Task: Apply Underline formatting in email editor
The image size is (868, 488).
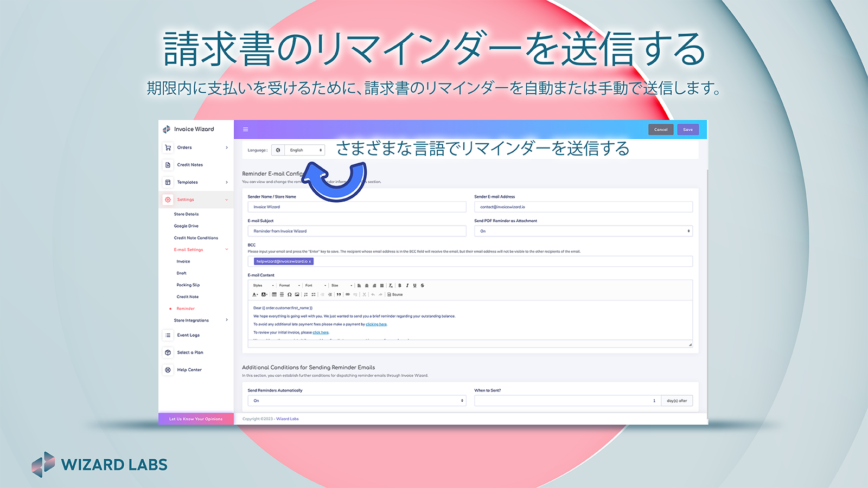Action: point(415,285)
